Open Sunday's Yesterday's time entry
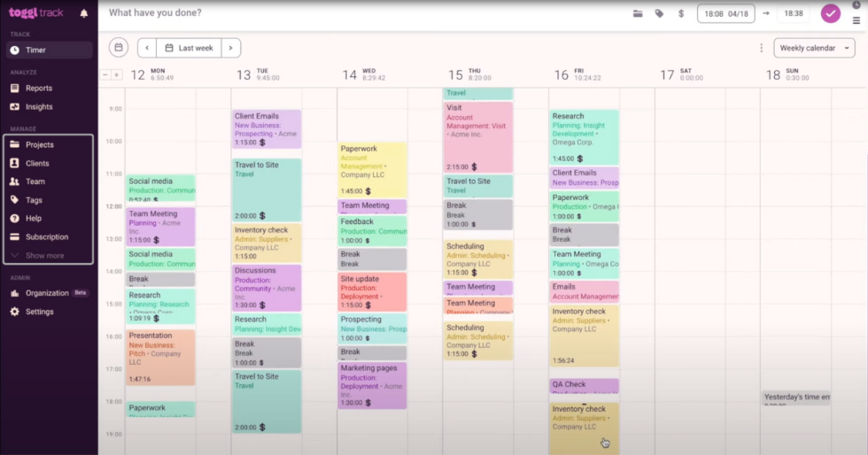 pos(796,398)
